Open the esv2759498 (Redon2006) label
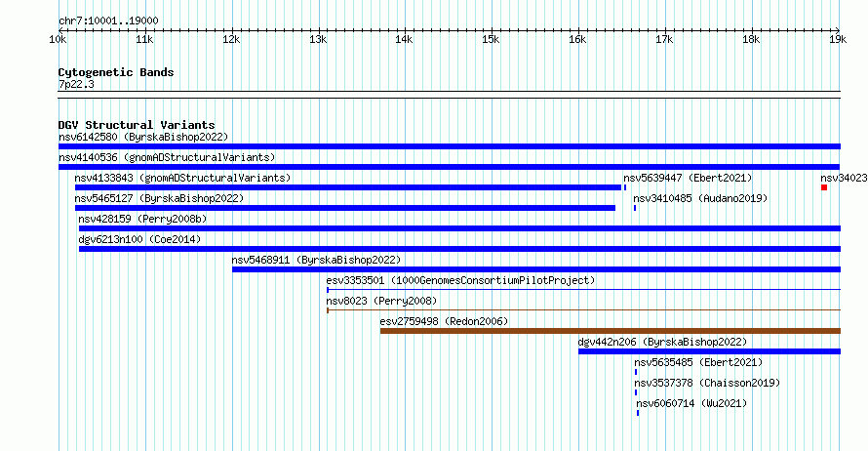This screenshot has width=868, height=451. [x=444, y=321]
